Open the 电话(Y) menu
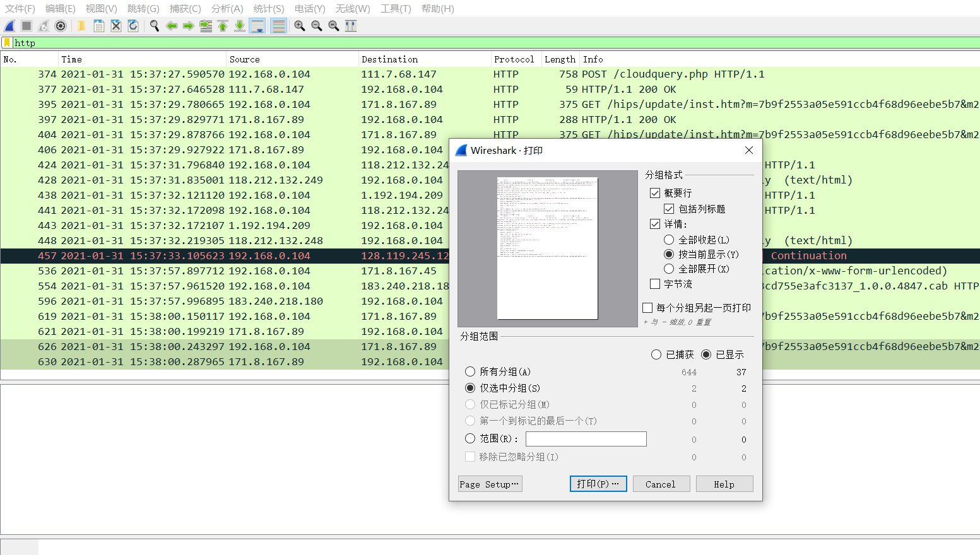 pyautogui.click(x=310, y=9)
